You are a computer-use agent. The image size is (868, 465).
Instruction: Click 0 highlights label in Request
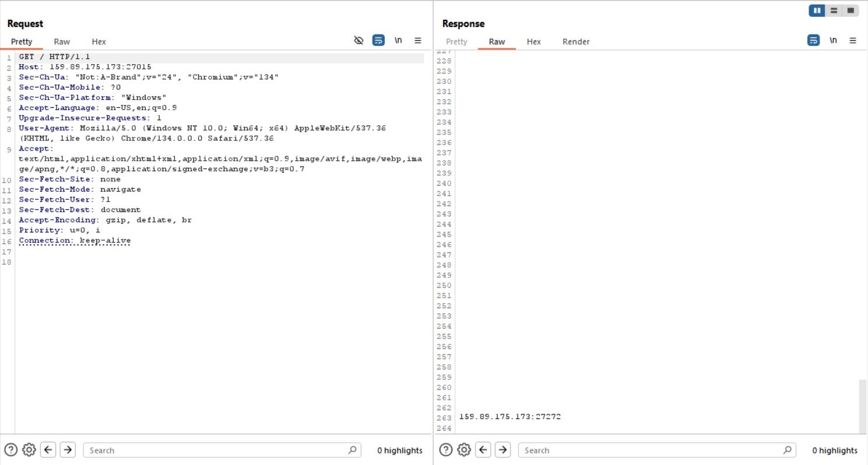[400, 450]
